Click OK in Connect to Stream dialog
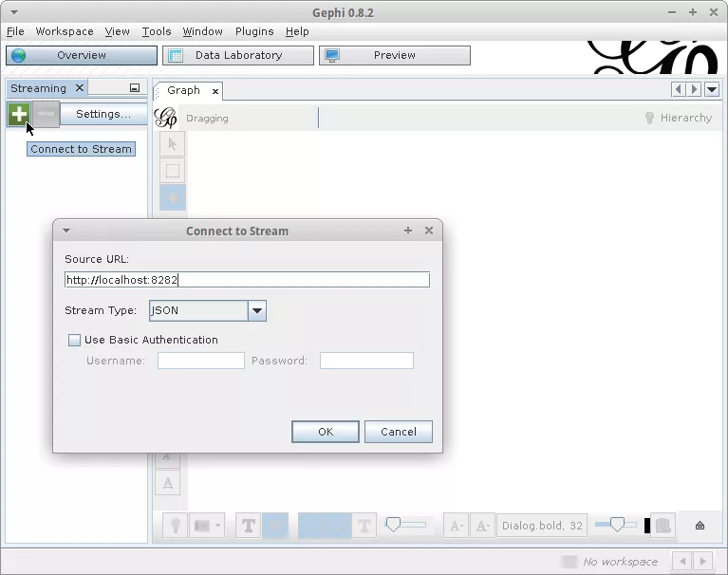 pyautogui.click(x=326, y=432)
